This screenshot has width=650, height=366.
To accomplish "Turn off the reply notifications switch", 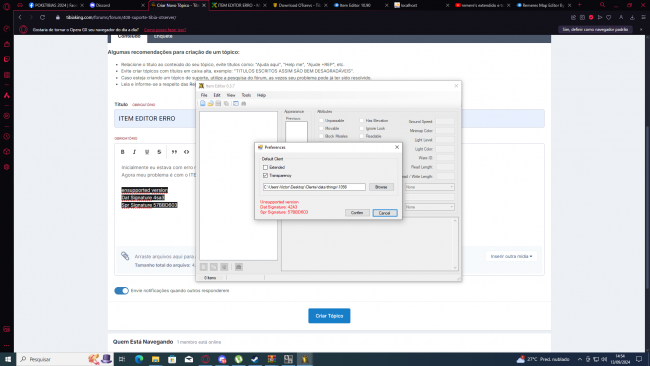I will click(x=121, y=291).
